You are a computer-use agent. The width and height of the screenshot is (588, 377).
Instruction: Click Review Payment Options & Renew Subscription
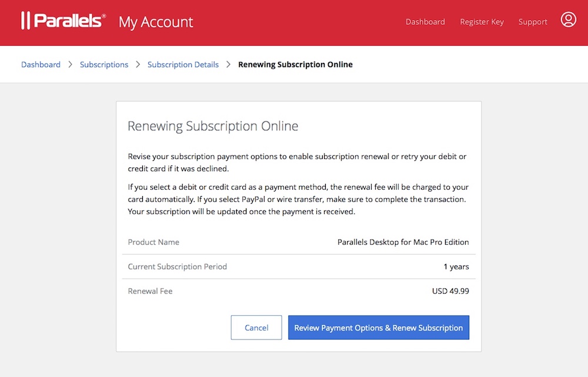tap(378, 328)
